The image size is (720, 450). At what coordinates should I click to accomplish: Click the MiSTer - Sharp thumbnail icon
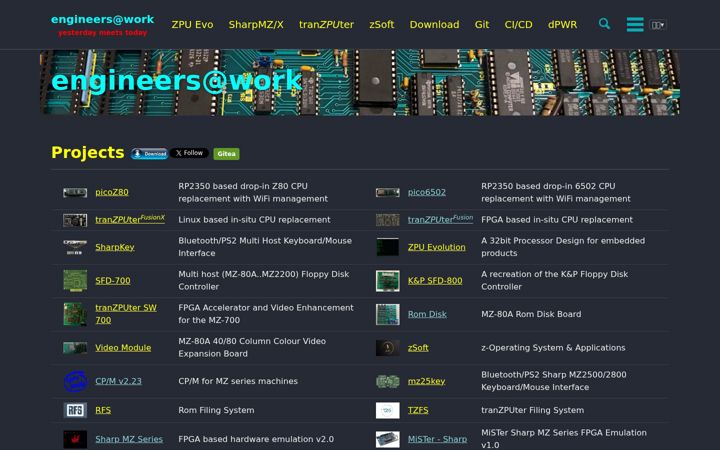(x=388, y=439)
